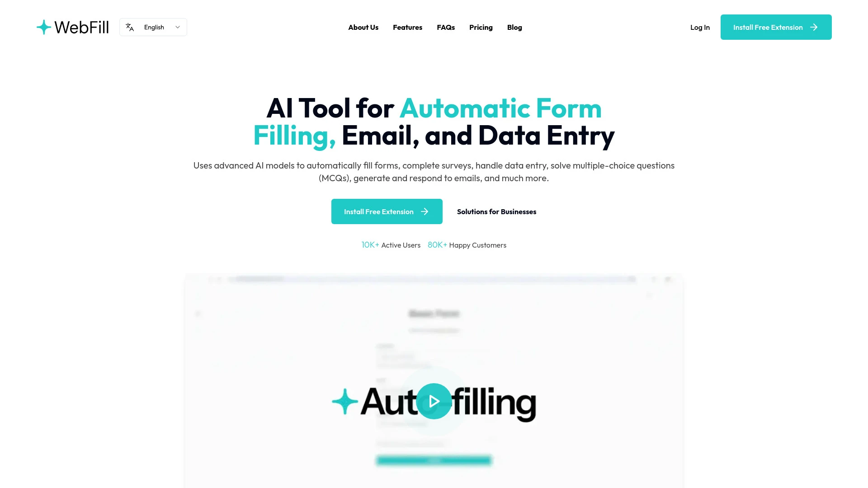
Task: Click the play button icon on Autofilling video
Action: click(434, 401)
